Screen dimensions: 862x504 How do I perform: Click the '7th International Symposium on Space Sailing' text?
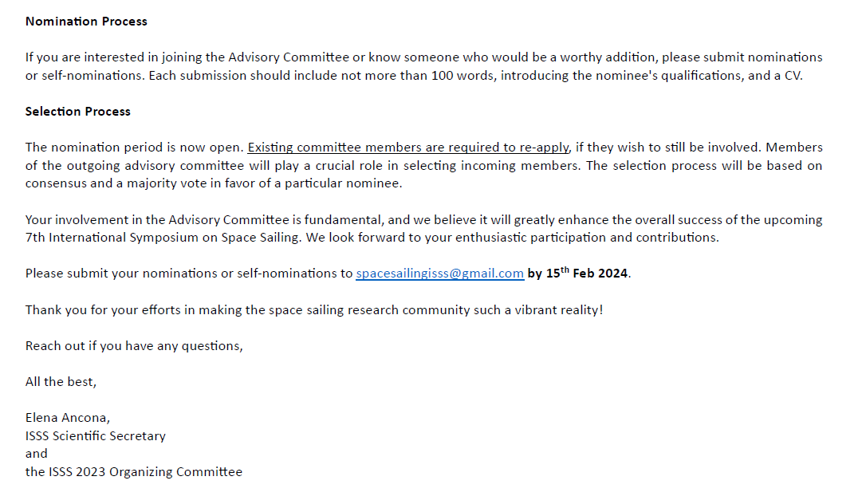point(163,238)
